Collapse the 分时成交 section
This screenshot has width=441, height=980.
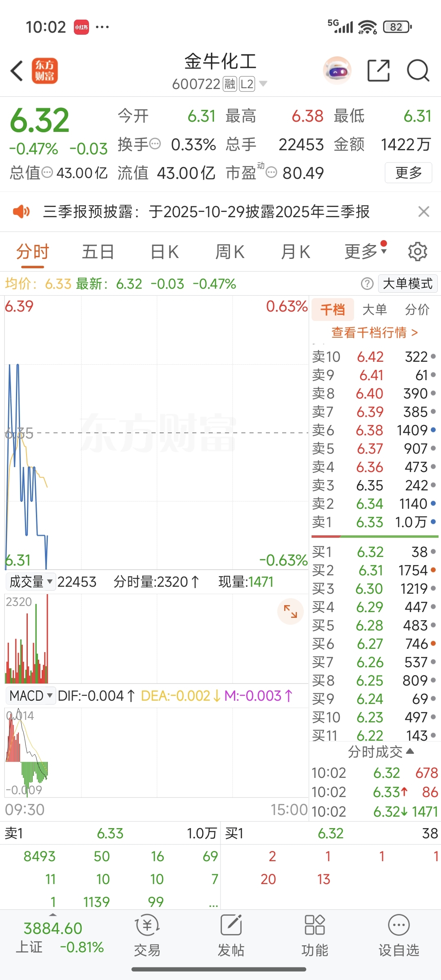[381, 752]
